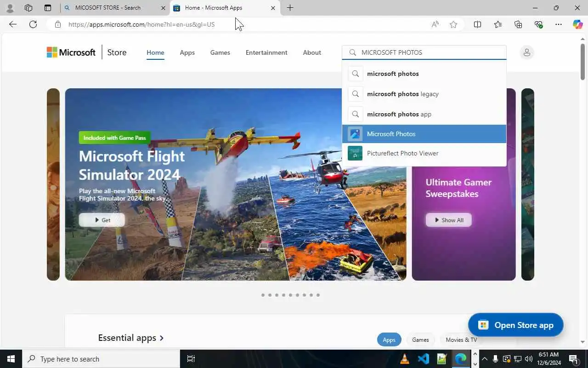Select the last carousel pagination dot
The height and width of the screenshot is (368, 588).
(318, 295)
